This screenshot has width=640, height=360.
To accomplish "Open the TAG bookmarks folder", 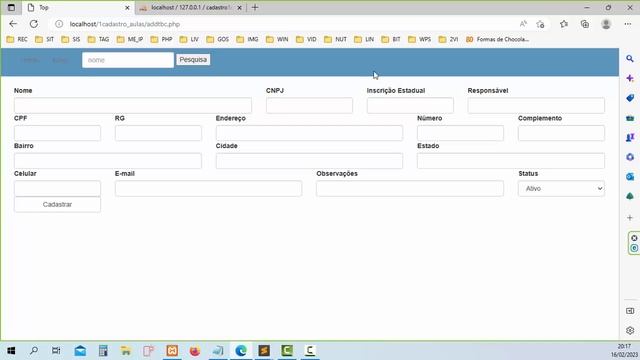I will tap(99, 40).
